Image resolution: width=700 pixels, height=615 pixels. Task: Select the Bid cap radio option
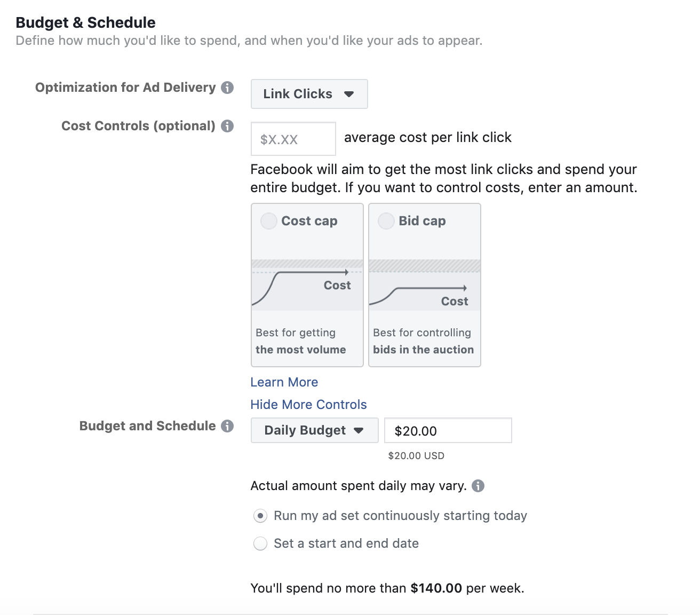coord(386,221)
